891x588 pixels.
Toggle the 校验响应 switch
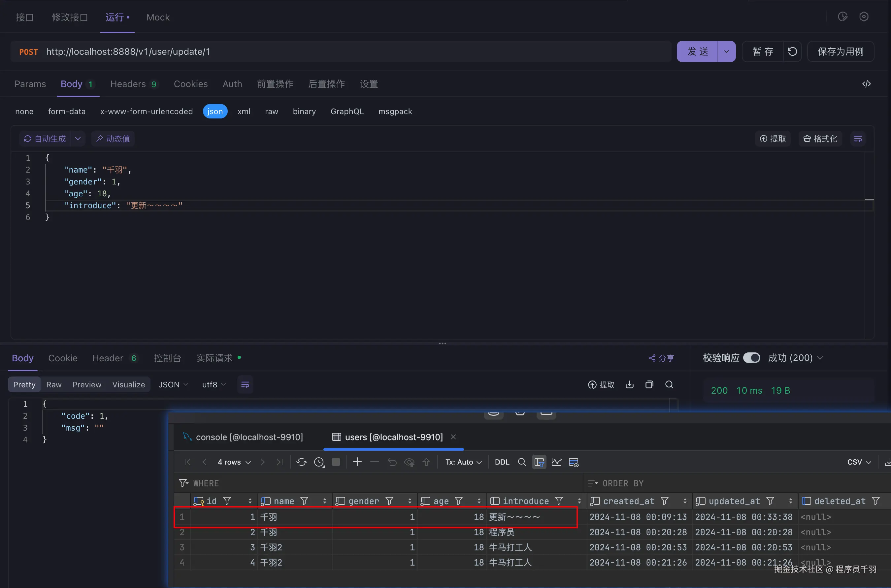(751, 358)
